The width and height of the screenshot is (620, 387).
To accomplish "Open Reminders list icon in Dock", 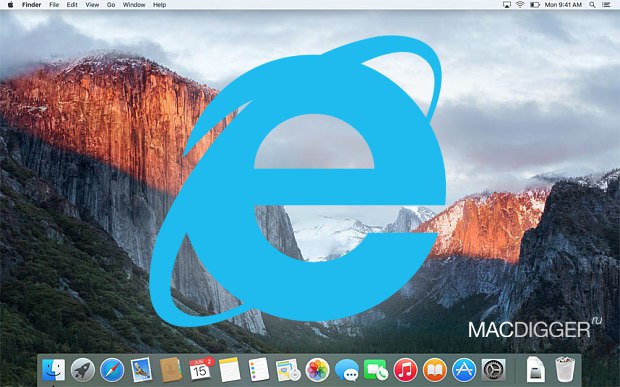I will (x=259, y=370).
